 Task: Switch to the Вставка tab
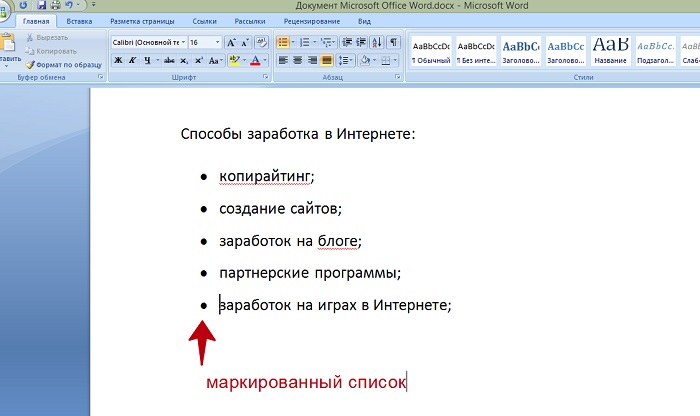(79, 21)
